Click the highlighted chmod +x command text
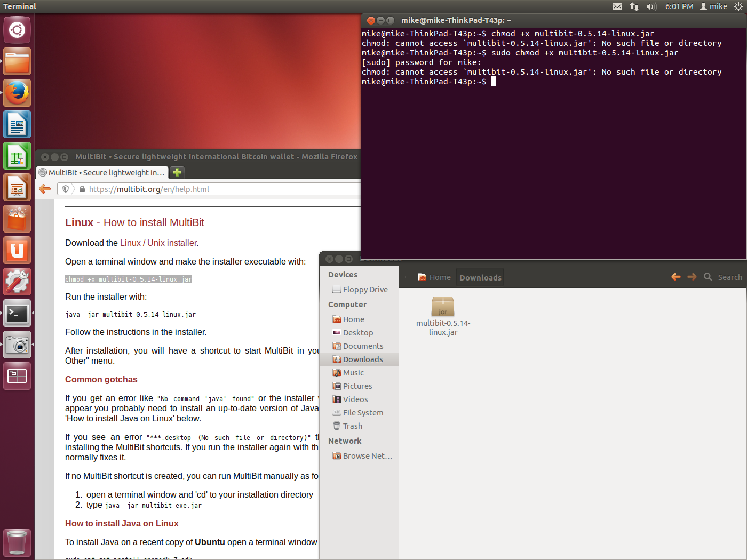This screenshot has width=747, height=560. click(x=129, y=279)
